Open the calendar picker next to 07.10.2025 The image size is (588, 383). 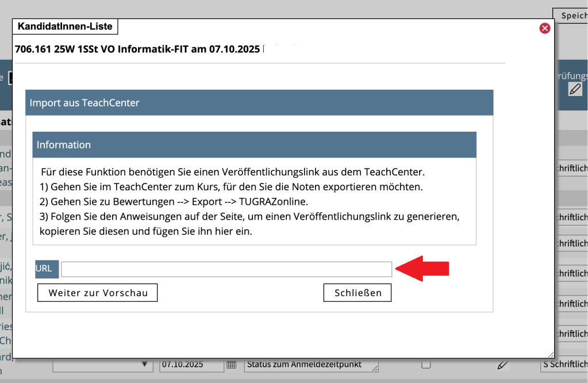(x=231, y=365)
